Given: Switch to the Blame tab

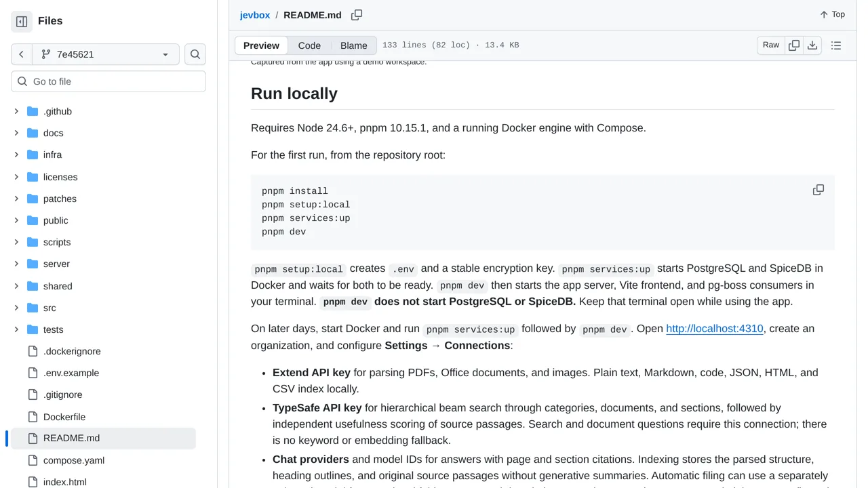Looking at the screenshot, I should coord(354,45).
